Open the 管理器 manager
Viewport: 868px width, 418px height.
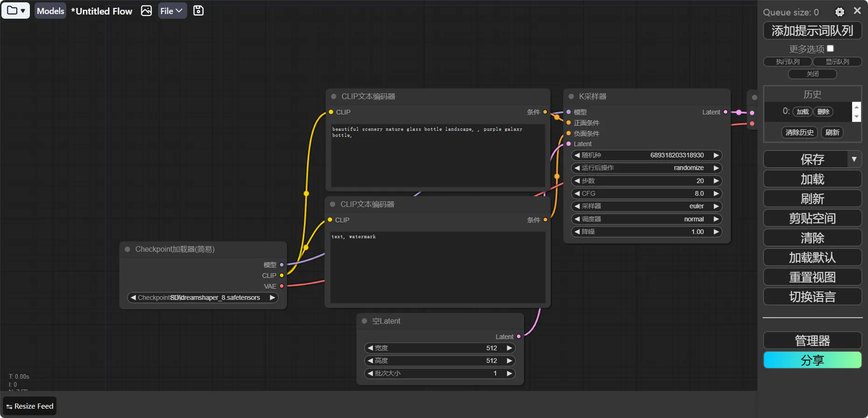click(x=812, y=340)
